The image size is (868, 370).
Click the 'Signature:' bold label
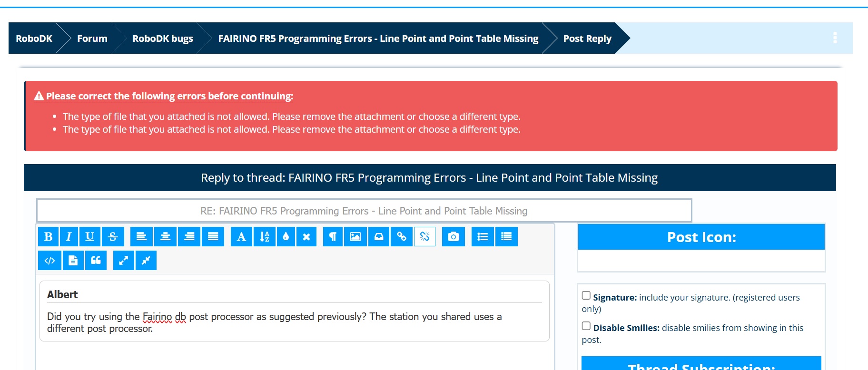click(615, 298)
